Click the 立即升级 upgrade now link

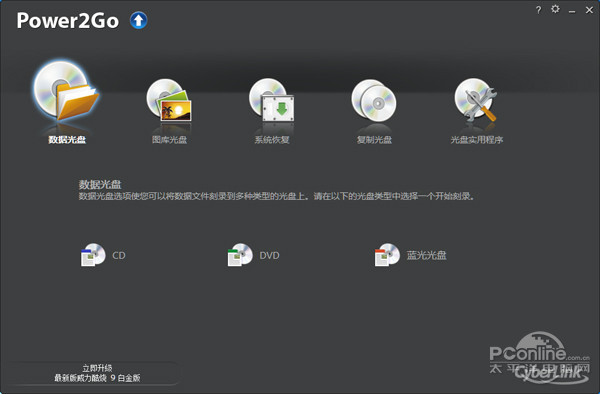pyautogui.click(x=97, y=368)
